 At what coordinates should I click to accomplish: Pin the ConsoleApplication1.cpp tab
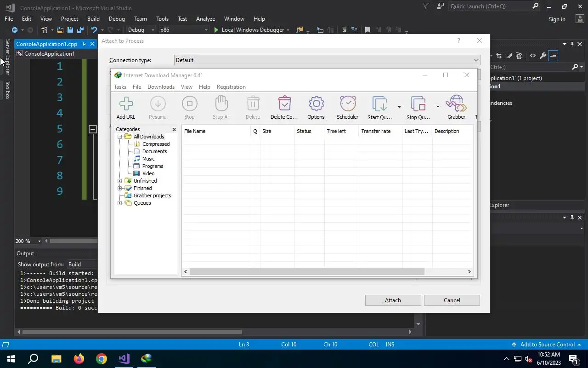pyautogui.click(x=84, y=44)
